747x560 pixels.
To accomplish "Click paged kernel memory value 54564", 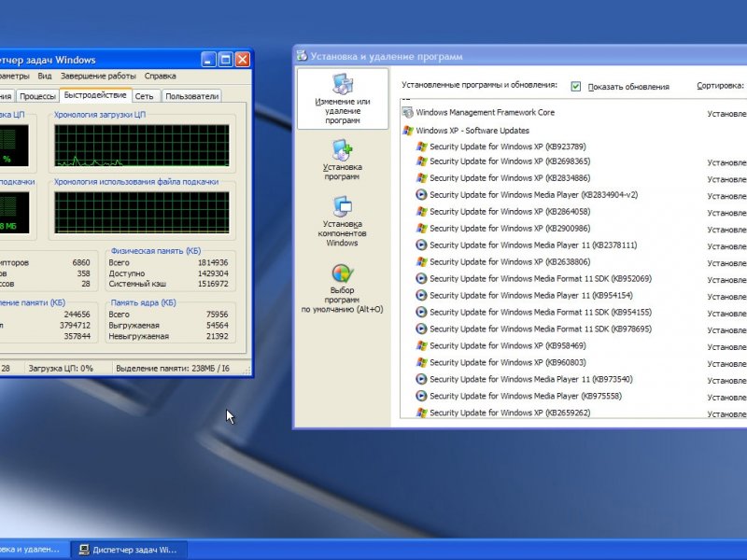I will coord(217,326).
